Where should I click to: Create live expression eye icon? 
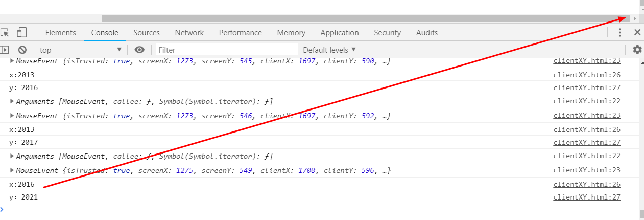(x=139, y=50)
